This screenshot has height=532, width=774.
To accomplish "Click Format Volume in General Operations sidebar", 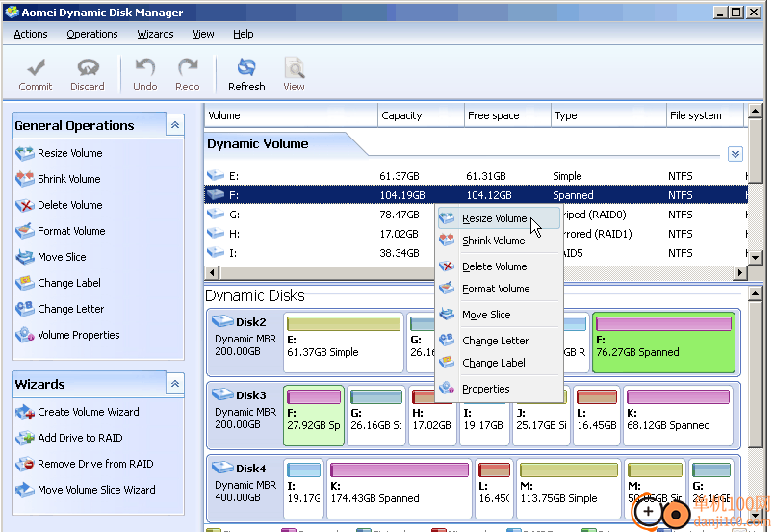I will [61, 231].
